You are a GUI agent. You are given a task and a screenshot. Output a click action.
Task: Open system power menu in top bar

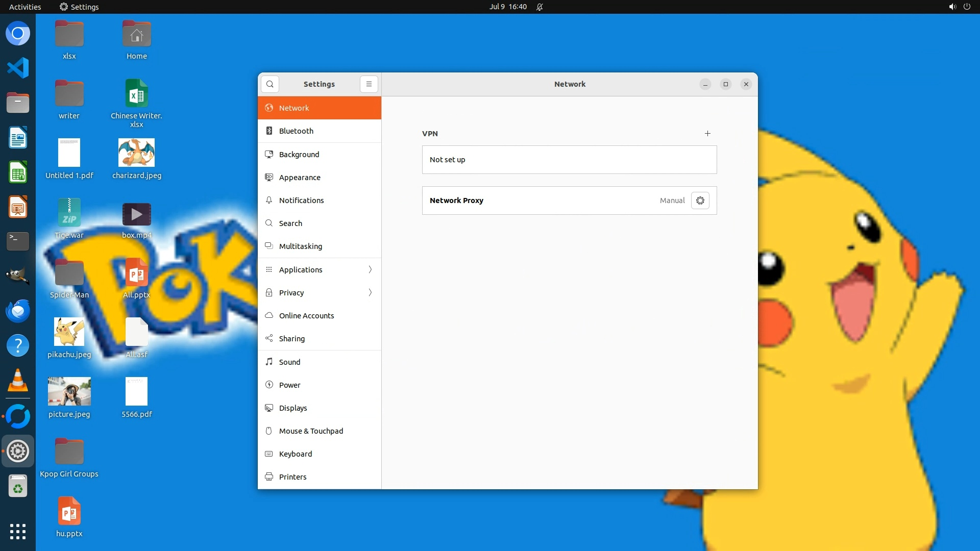pos(967,7)
